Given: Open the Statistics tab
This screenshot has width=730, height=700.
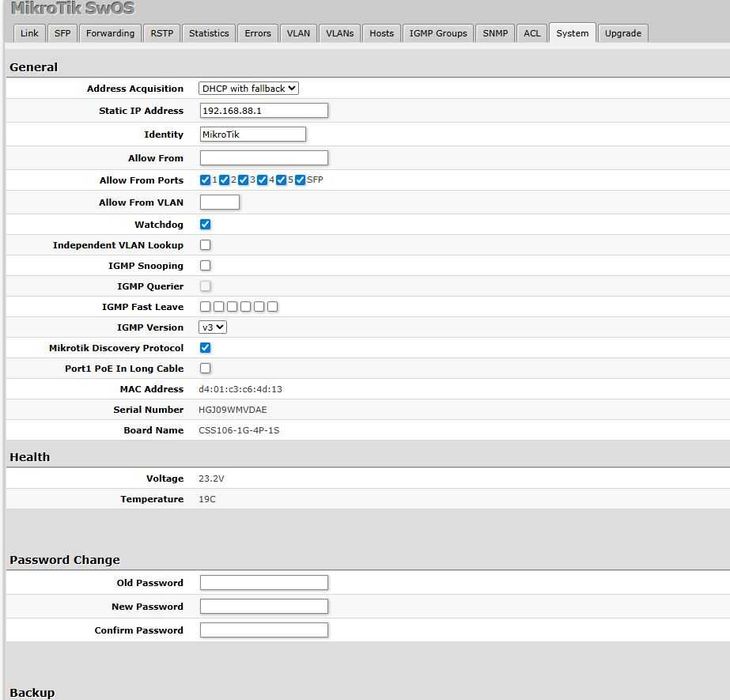Looking at the screenshot, I should 209,34.
